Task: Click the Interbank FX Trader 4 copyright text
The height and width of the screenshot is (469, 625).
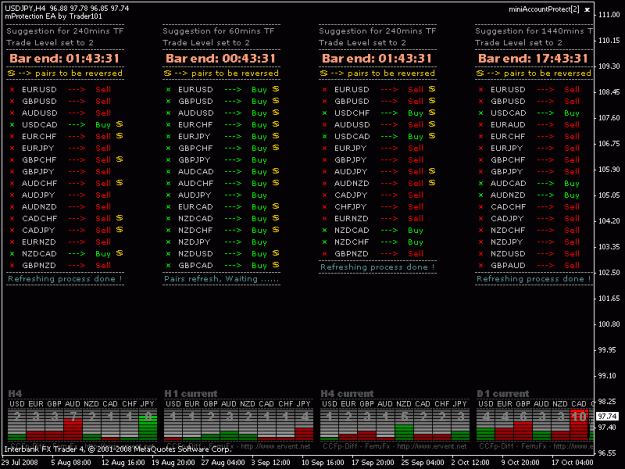Action: tap(118, 449)
